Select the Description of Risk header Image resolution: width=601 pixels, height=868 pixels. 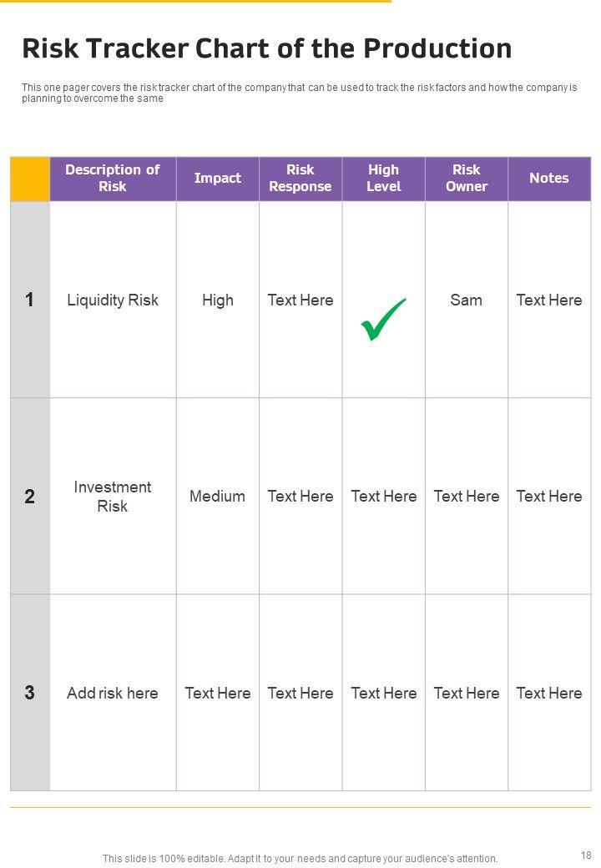113,179
